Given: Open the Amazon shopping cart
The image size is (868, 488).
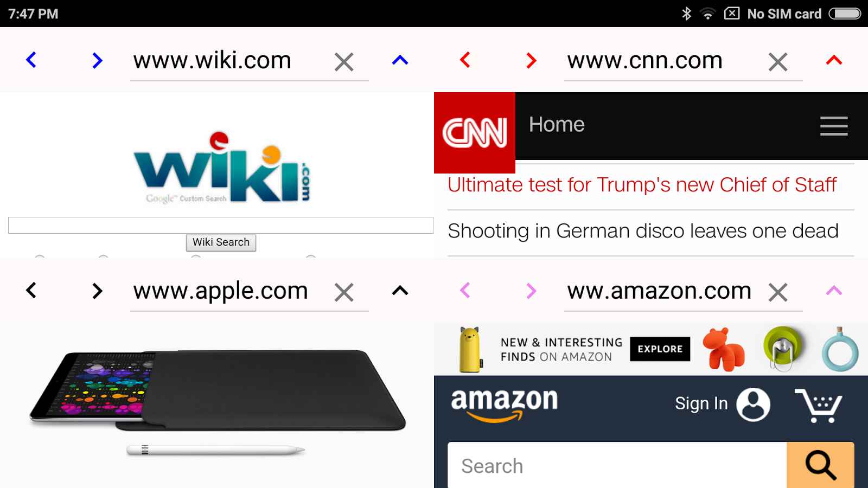Looking at the screenshot, I should (x=818, y=405).
